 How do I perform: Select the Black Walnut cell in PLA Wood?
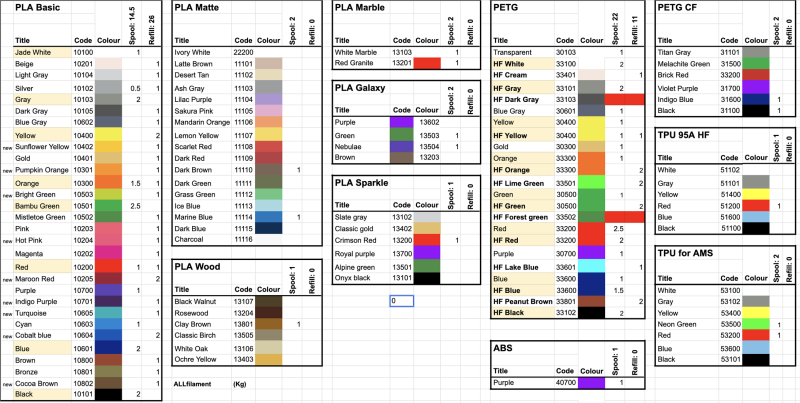(x=203, y=301)
